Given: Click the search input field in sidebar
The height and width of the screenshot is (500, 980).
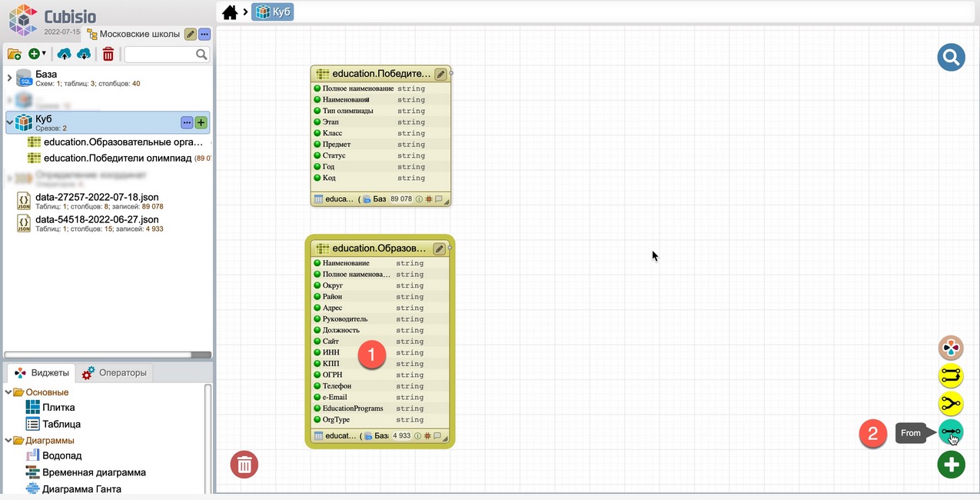Looking at the screenshot, I should click(x=161, y=54).
